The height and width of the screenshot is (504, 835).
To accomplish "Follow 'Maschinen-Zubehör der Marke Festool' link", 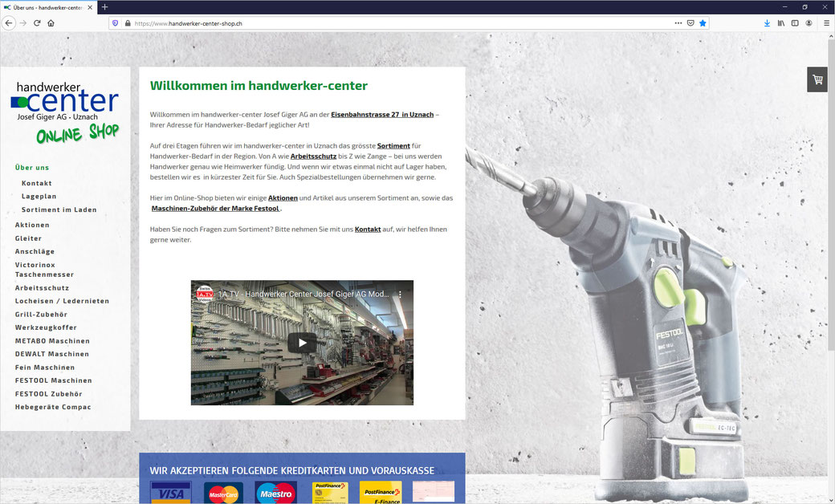I will point(215,209).
